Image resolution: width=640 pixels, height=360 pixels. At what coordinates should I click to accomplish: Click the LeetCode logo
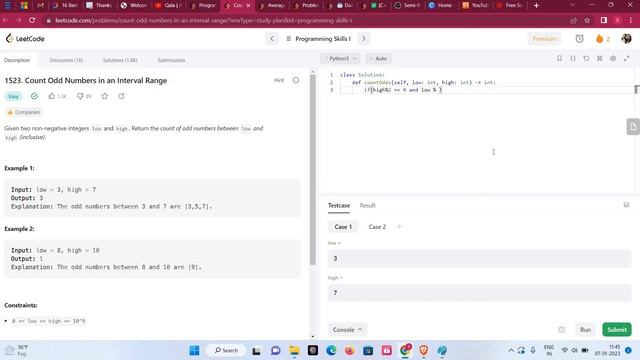click(25, 39)
